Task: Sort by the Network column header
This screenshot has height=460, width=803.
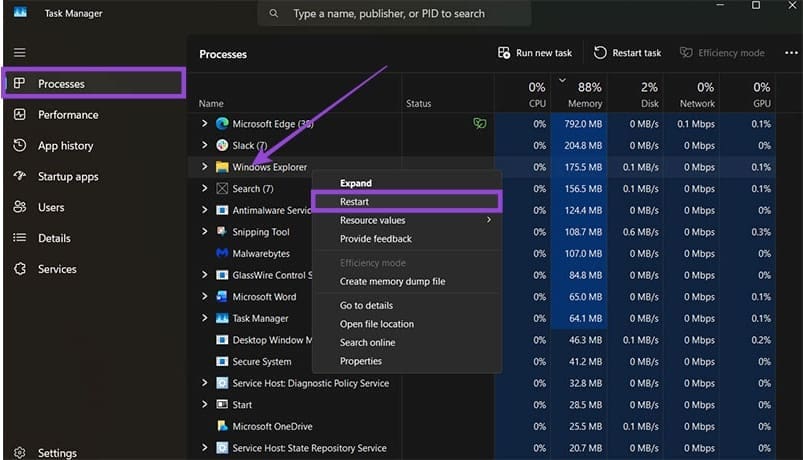Action: pos(692,94)
